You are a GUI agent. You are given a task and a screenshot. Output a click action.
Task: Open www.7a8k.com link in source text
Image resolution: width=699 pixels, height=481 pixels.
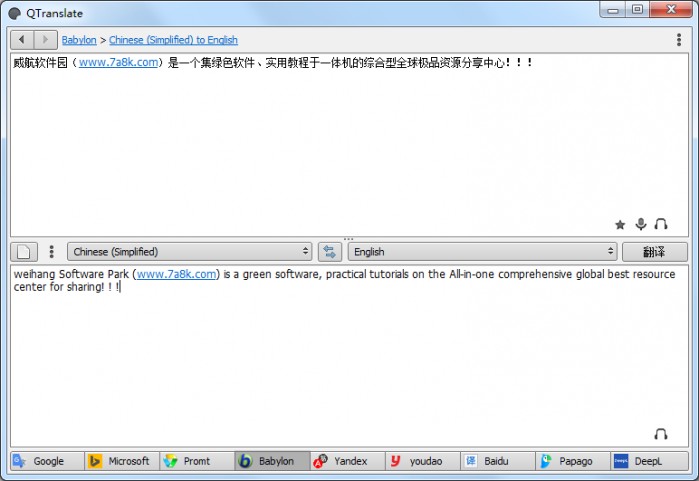[x=119, y=62]
